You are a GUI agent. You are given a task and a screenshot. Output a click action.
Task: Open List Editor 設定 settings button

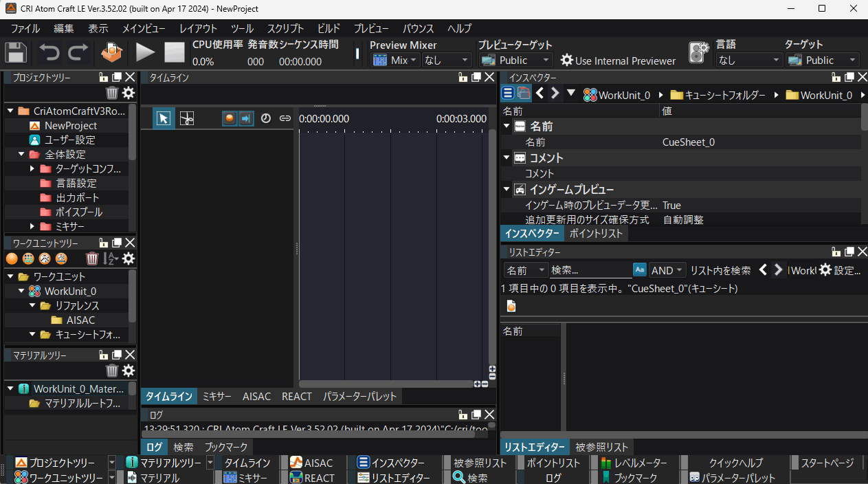(x=840, y=270)
